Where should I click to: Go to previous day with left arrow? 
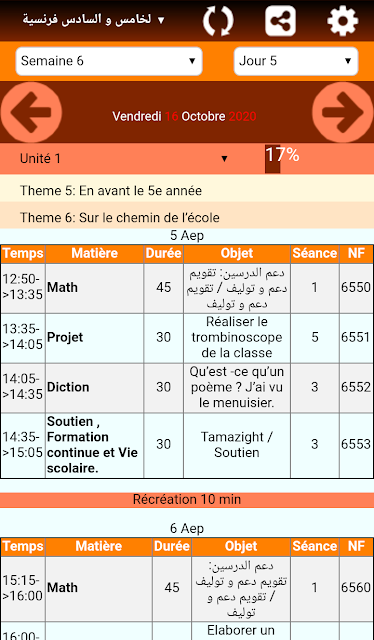tap(31, 112)
